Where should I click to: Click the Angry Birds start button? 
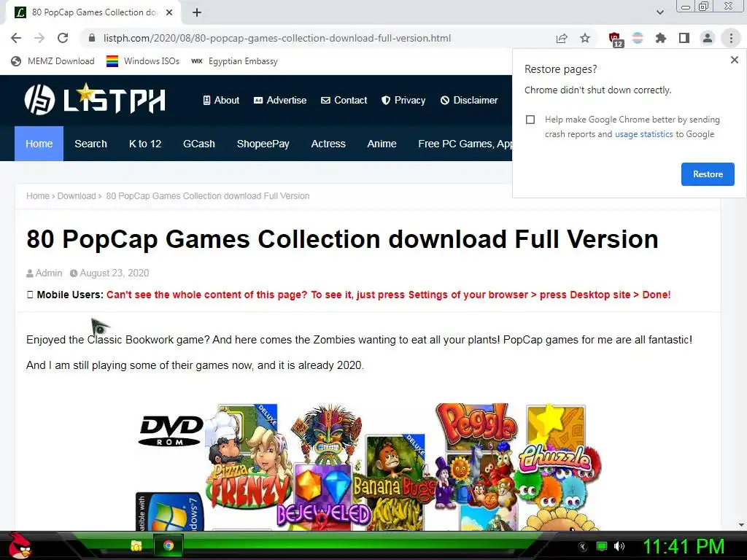(x=20, y=545)
